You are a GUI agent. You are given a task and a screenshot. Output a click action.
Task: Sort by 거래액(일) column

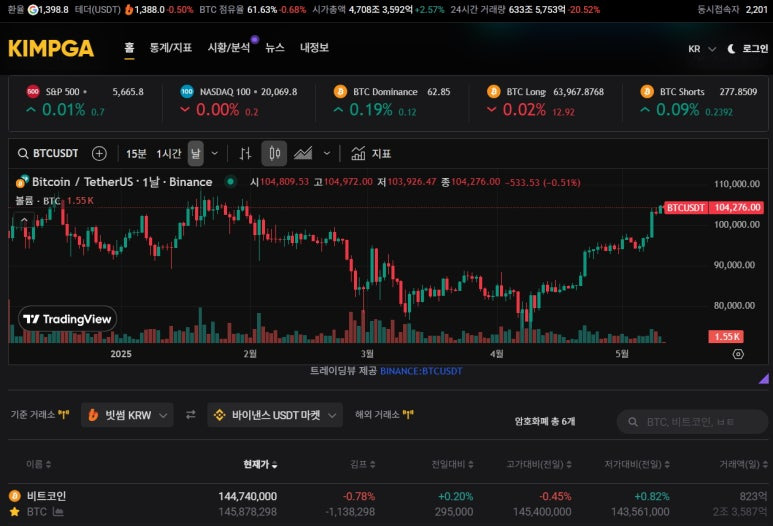coord(743,464)
